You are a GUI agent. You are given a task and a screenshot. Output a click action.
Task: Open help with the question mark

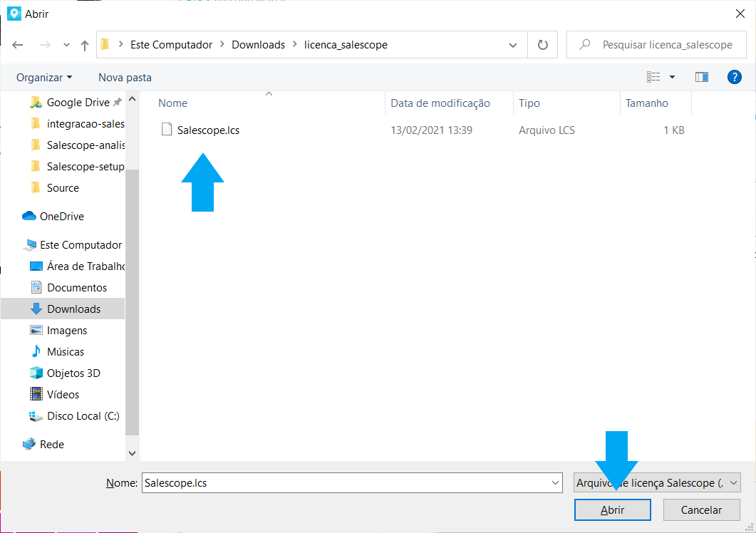(x=735, y=77)
